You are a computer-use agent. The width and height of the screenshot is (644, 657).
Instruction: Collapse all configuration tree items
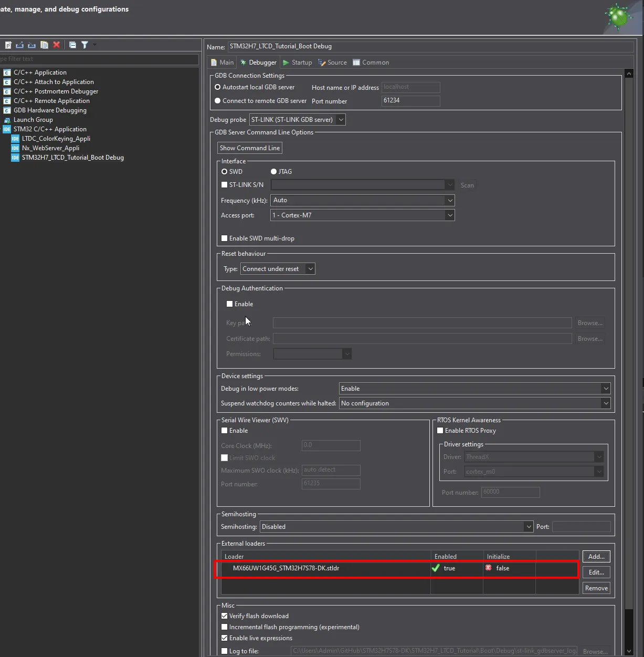tap(72, 45)
